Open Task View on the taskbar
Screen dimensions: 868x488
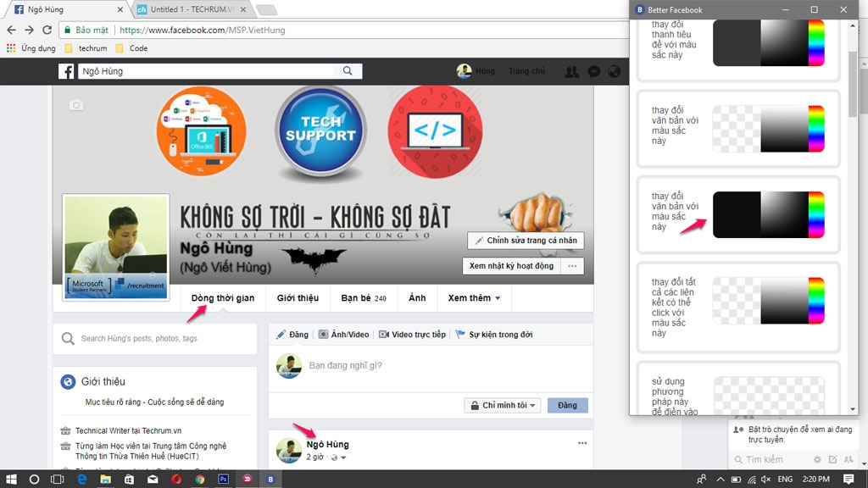coord(57,480)
